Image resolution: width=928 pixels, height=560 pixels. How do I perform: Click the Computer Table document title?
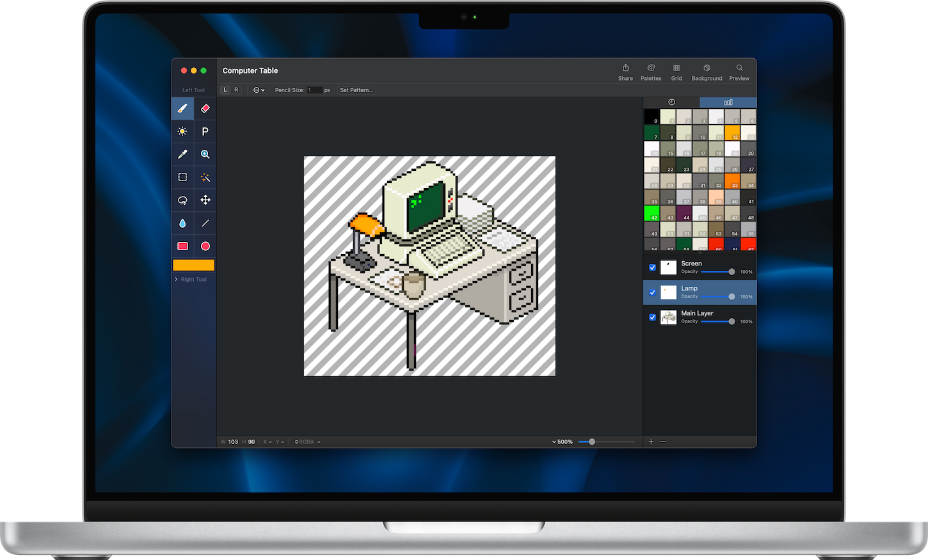coord(250,71)
